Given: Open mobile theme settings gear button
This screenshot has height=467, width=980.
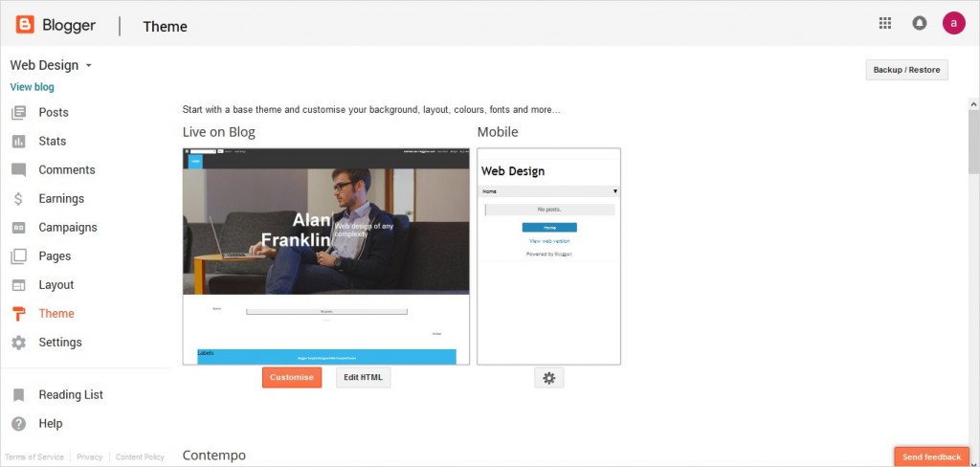Looking at the screenshot, I should 548,378.
